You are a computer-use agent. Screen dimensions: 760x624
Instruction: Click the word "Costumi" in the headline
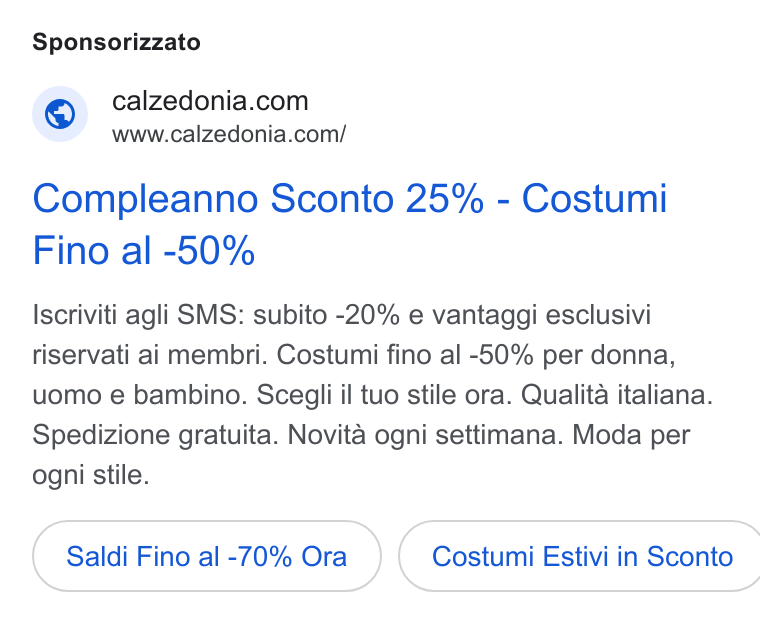(x=594, y=198)
